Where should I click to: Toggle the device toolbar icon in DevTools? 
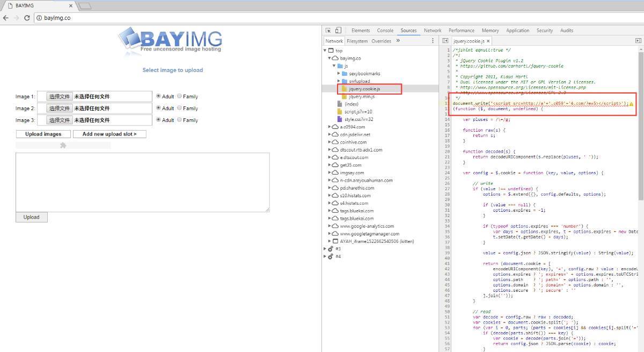click(x=338, y=31)
